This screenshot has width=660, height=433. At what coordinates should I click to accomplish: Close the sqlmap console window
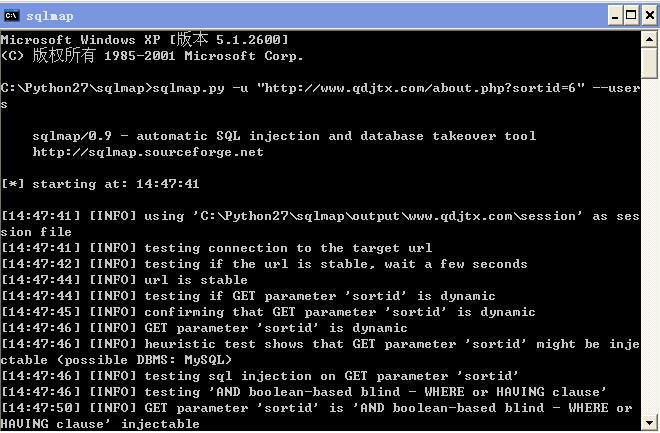[650, 16]
